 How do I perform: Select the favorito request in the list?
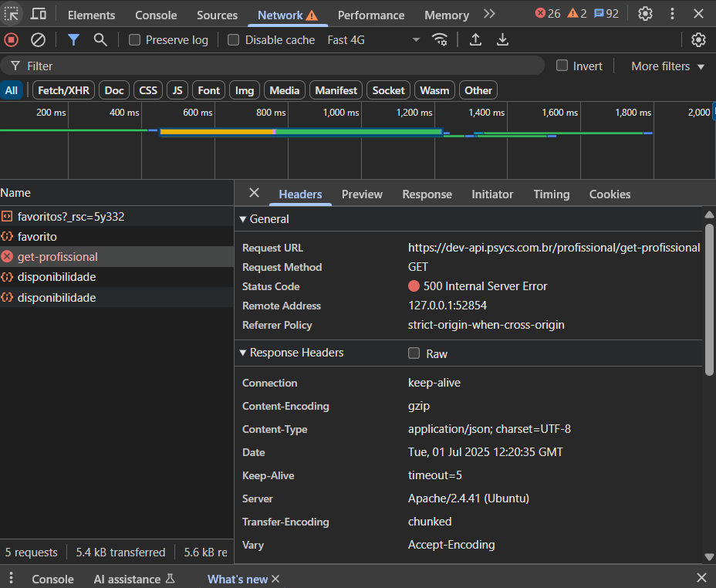click(37, 237)
